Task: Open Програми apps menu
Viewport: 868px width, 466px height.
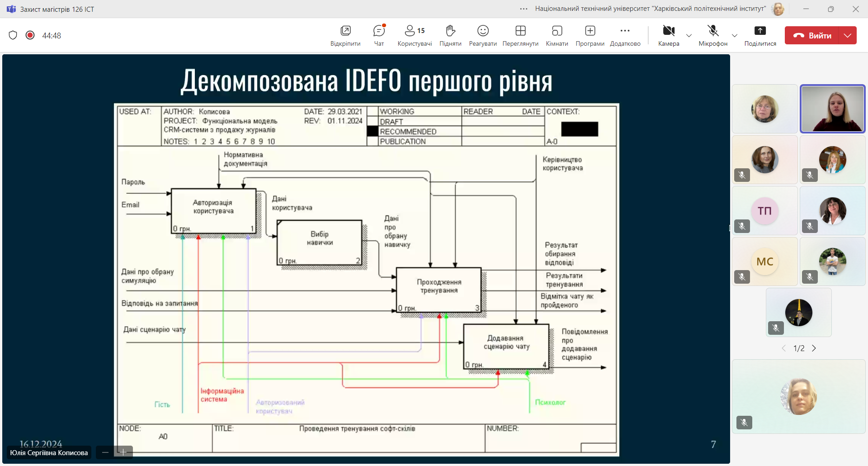Action: point(590,35)
